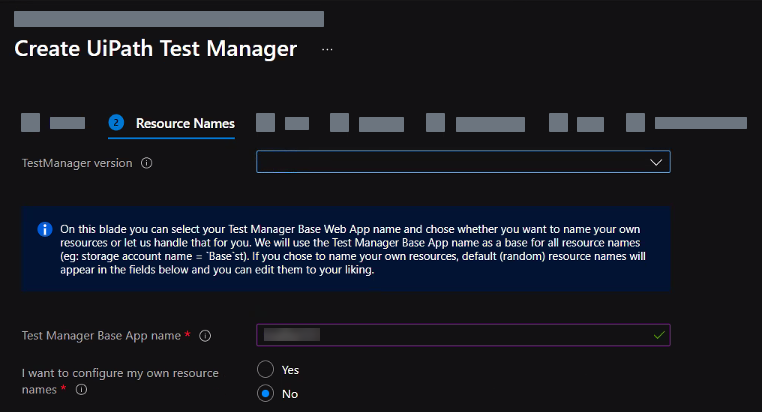
Task: Show info tooltip for Test Manager Base App name
Action: pyautogui.click(x=205, y=336)
